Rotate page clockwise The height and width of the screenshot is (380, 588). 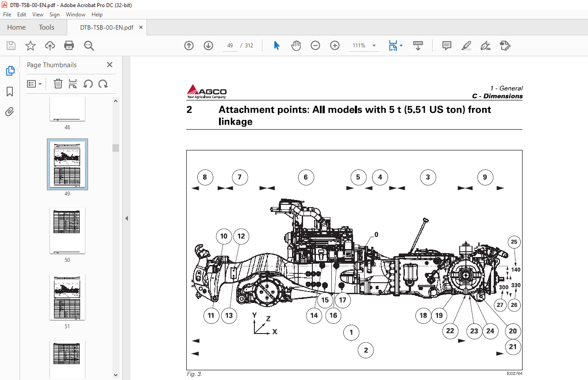click(103, 84)
